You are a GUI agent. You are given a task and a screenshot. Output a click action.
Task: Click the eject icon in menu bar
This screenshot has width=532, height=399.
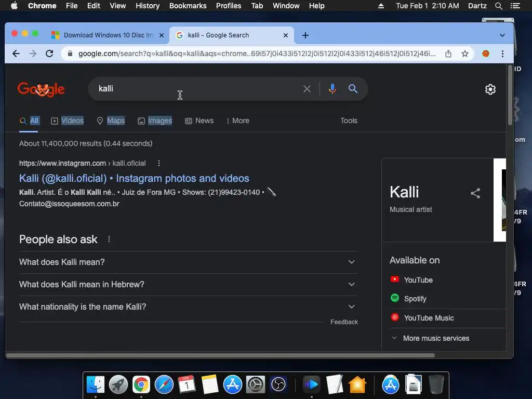(x=381, y=6)
